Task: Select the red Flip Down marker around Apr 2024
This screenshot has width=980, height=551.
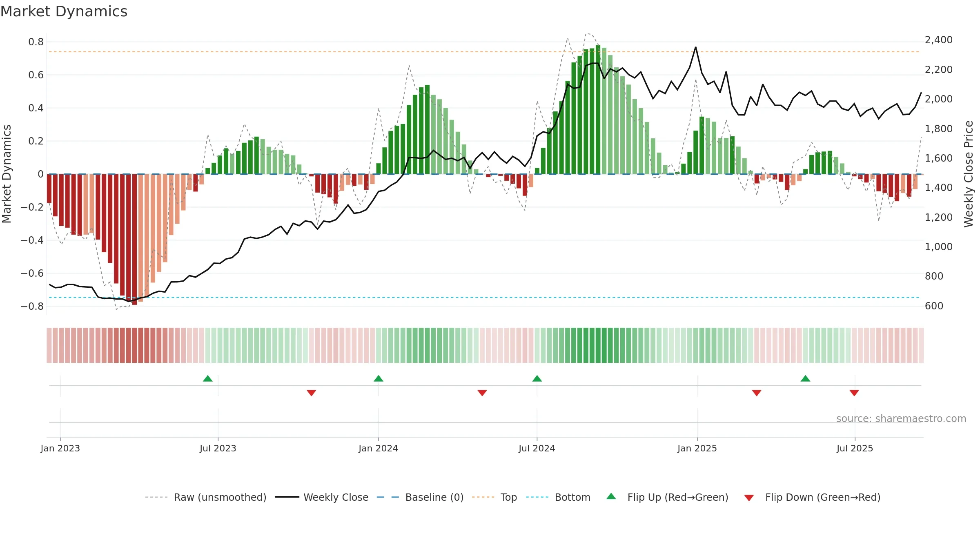Action: [482, 393]
